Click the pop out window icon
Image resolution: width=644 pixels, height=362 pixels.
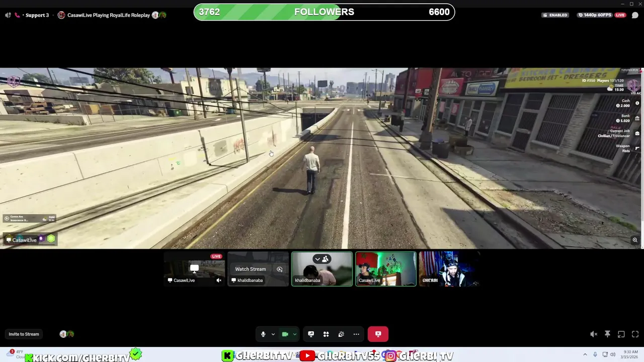[x=621, y=334]
